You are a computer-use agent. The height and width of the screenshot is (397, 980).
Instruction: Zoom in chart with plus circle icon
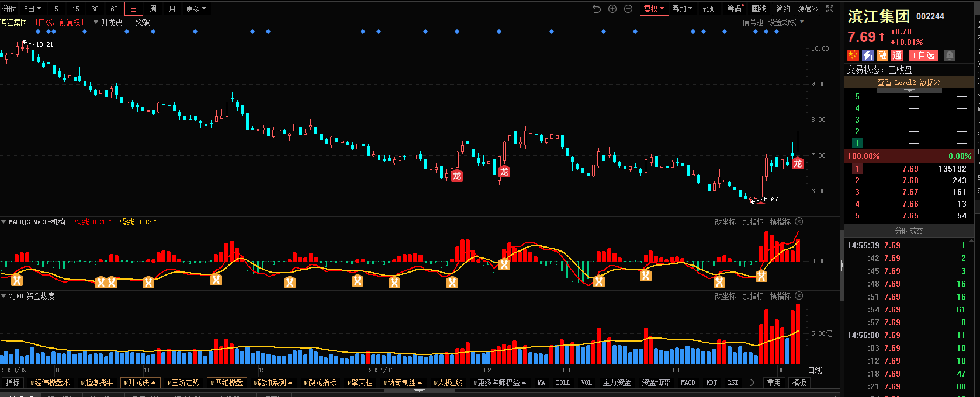point(612,9)
